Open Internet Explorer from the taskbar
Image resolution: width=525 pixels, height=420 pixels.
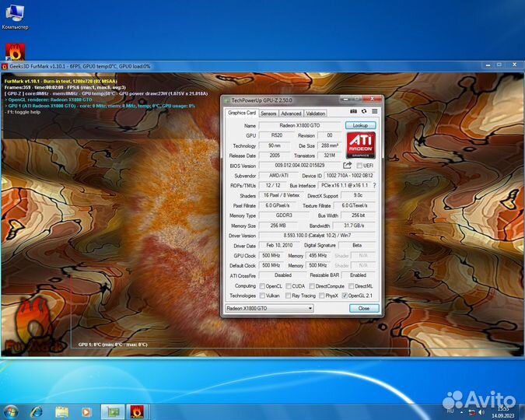click(x=36, y=411)
